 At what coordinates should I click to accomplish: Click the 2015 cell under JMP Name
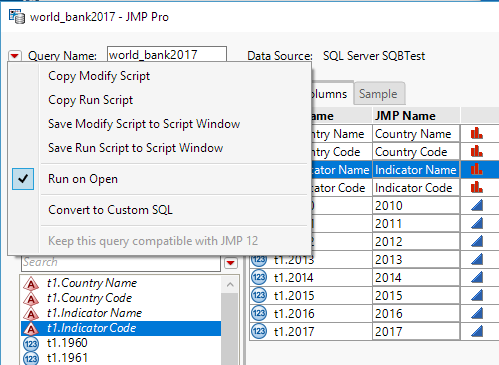click(x=416, y=296)
